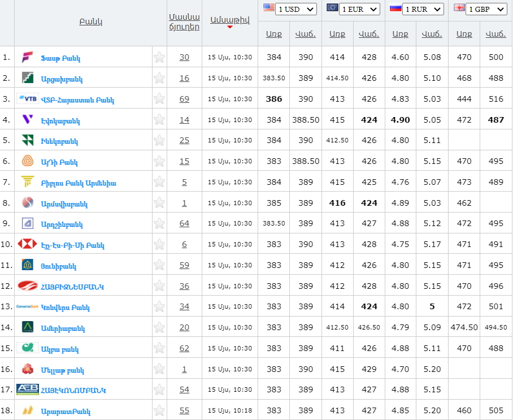Sort by GBP sell rate header
513x420 pixels.
tap(495, 34)
